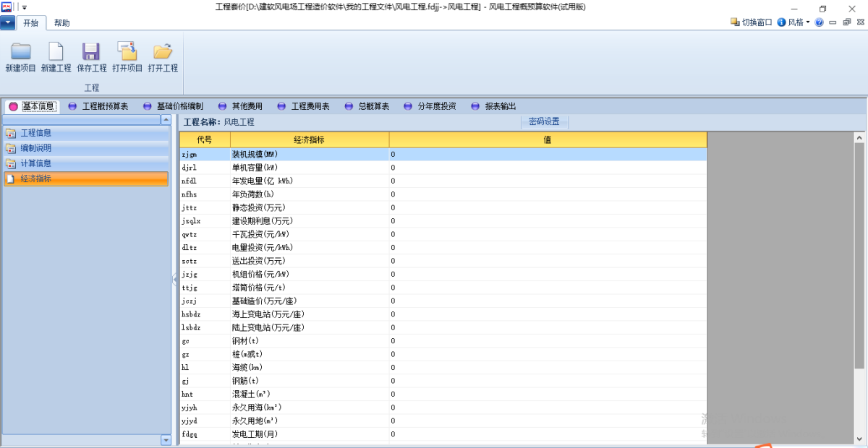
Task: Click the 切换窗口 window switch icon
Action: [x=736, y=22]
